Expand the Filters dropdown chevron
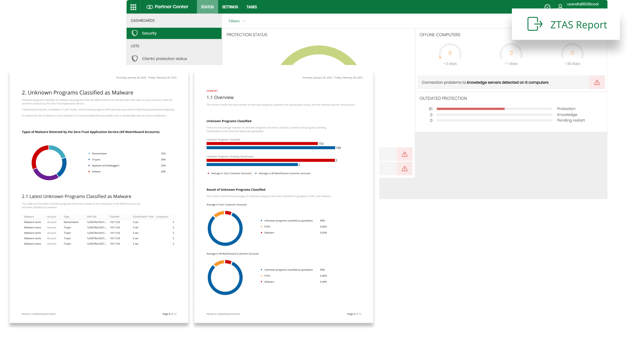Image resolution: width=644 pixels, height=342 pixels. 244,21
